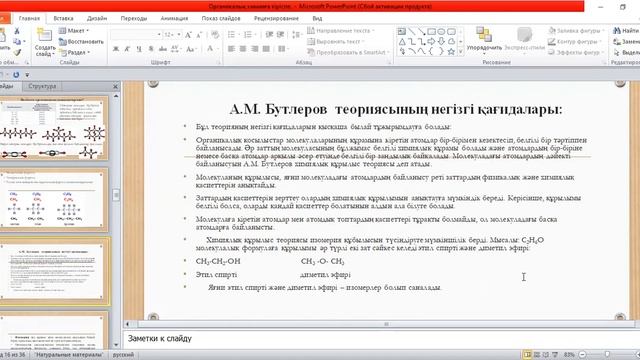
Task: Select the C2H5 formulas slide thumbnail
Action: [x=54, y=200]
